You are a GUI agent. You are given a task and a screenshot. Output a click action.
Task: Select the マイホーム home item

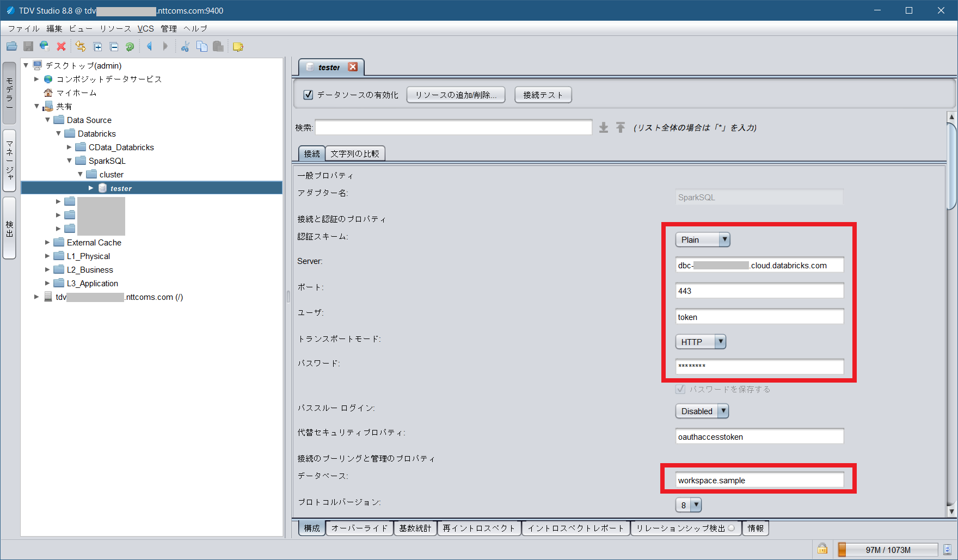pos(76,93)
